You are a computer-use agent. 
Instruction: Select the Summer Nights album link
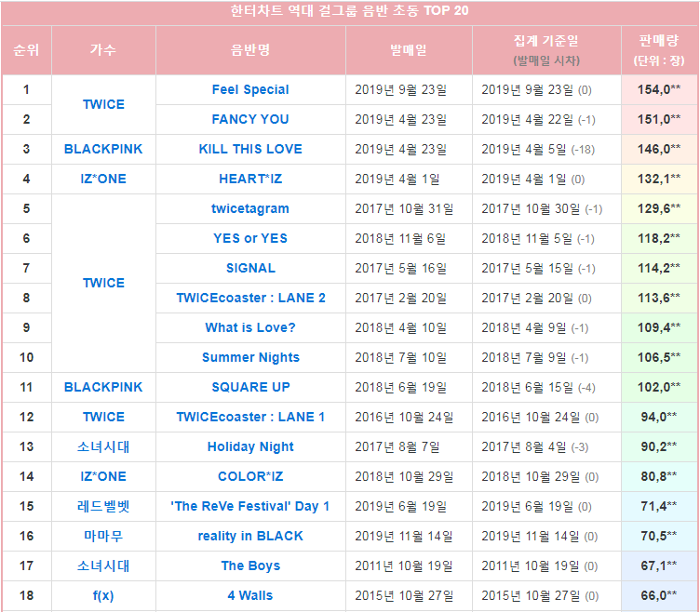pos(250,357)
